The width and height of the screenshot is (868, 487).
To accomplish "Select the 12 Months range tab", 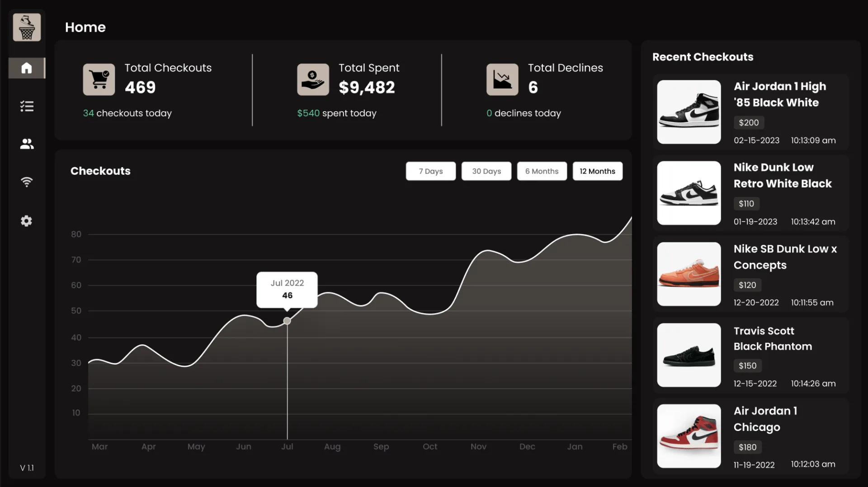I will pos(598,171).
